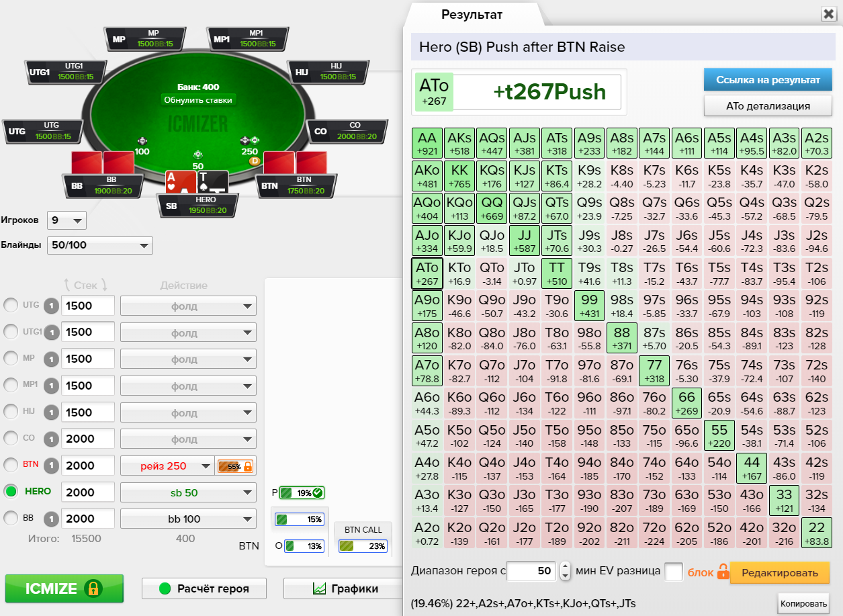Click the HIJ row grey coin icon
The image size is (843, 616).
(51, 412)
